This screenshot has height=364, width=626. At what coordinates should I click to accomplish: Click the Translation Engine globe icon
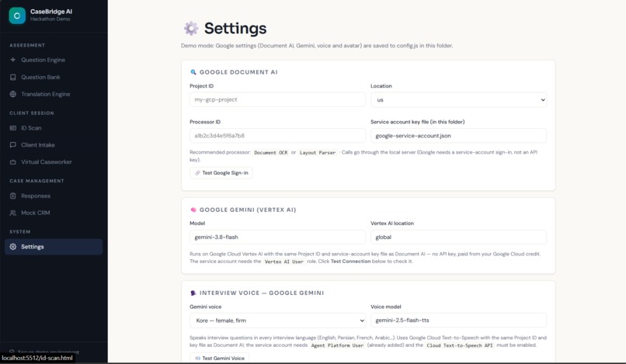[12, 94]
